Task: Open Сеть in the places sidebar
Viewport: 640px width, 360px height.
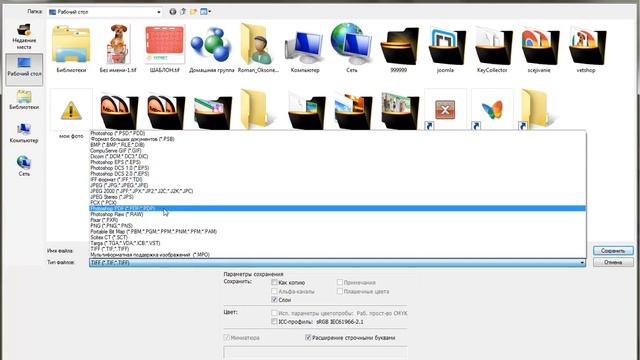Action: pyautogui.click(x=24, y=166)
